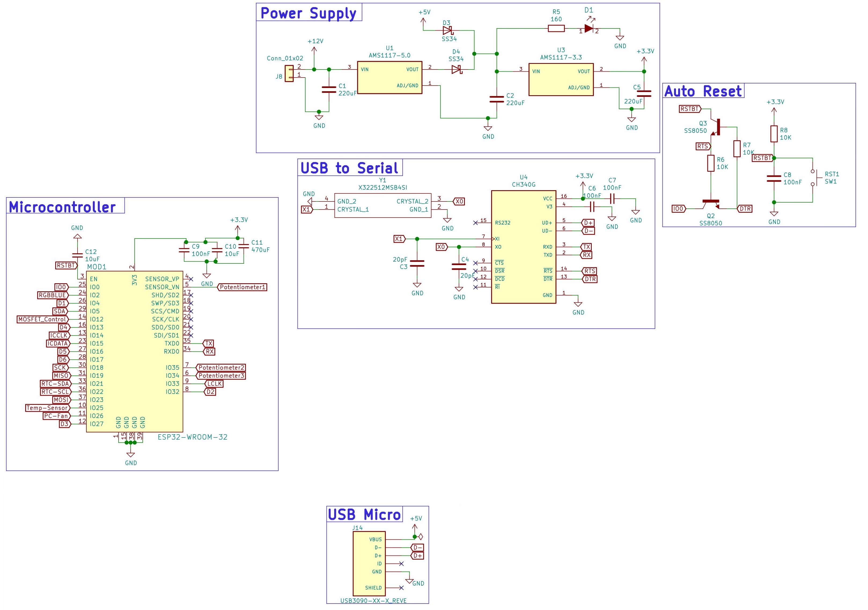Select the Potentiometer2 net label

click(x=221, y=368)
